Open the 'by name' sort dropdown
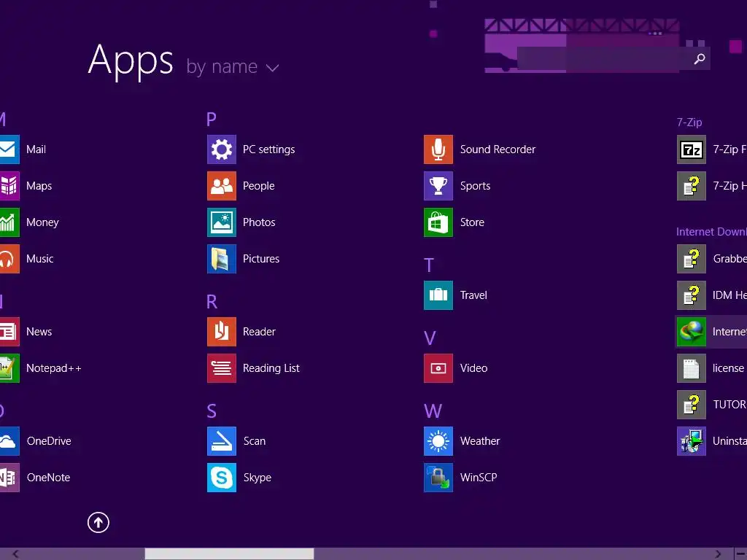This screenshot has height=560, width=747. tap(233, 66)
